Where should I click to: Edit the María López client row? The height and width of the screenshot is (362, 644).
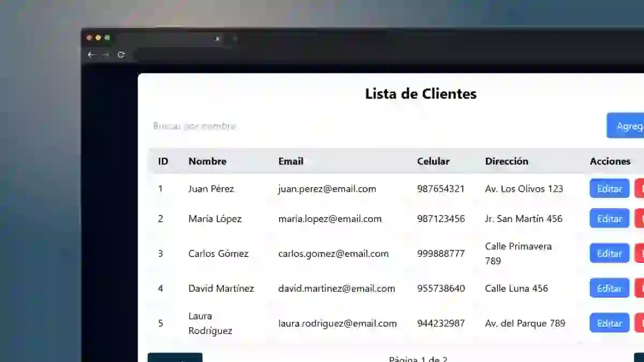610,218
